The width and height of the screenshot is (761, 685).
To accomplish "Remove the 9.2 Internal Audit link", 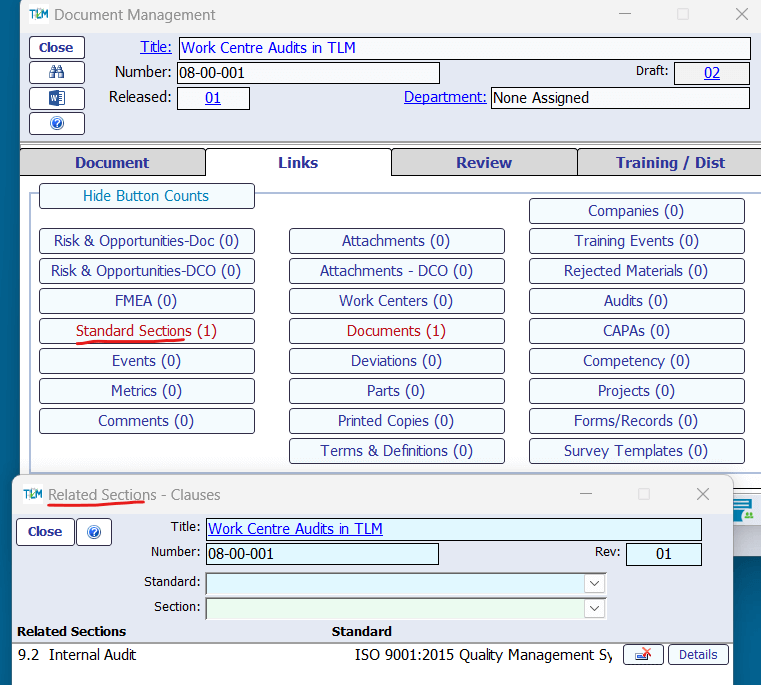I will [x=643, y=655].
